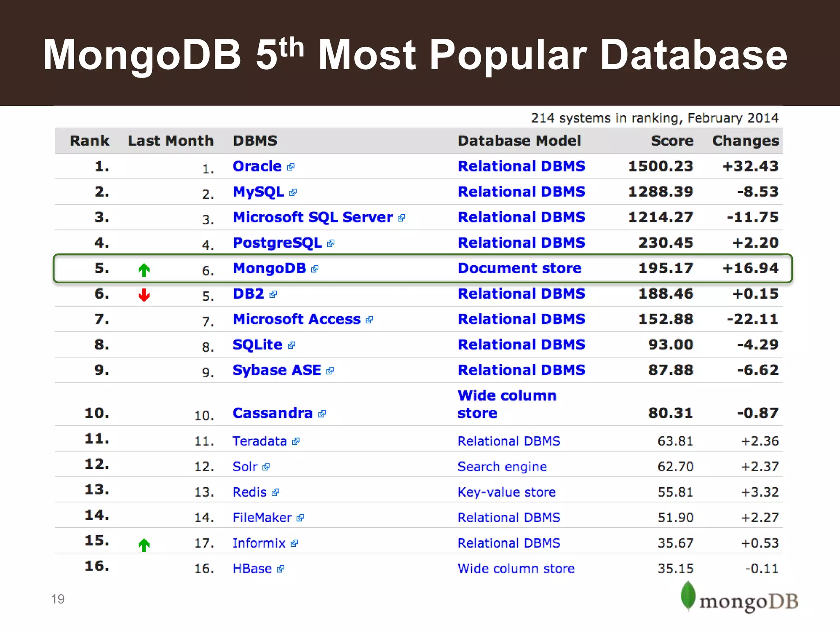Viewport: 840px width, 630px height.
Task: Open the Solr link
Action: [x=245, y=467]
